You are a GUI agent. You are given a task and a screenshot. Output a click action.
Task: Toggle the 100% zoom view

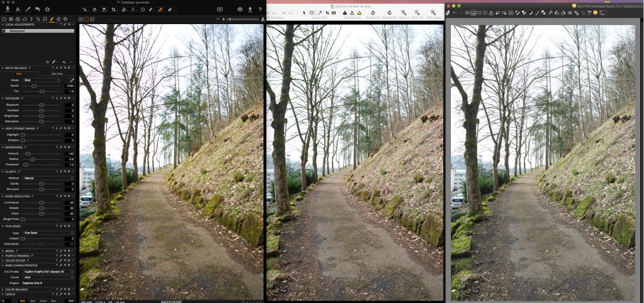point(433,13)
